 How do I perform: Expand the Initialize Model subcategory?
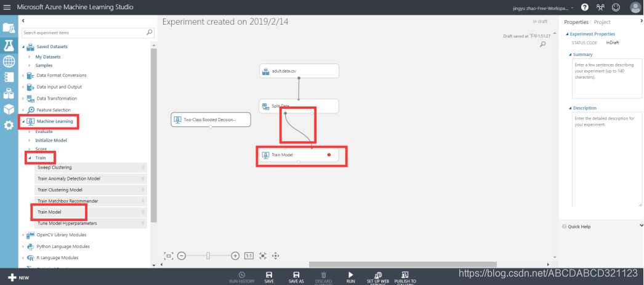click(30, 140)
